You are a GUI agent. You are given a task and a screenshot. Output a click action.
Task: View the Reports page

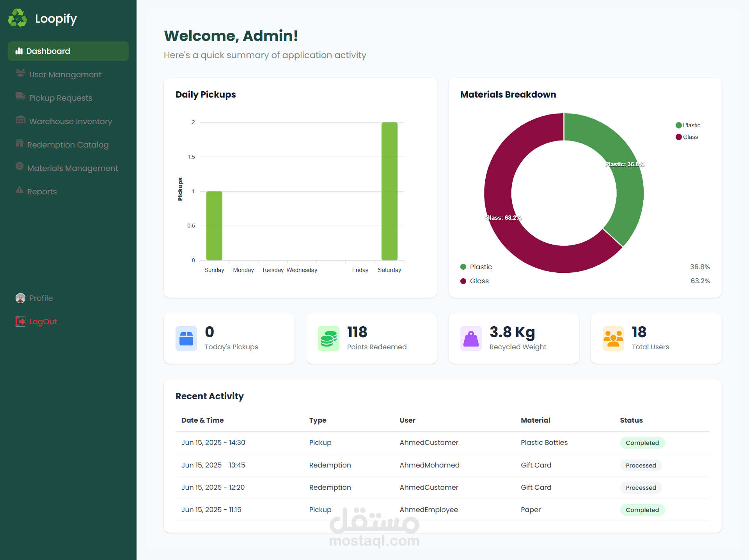68,192
